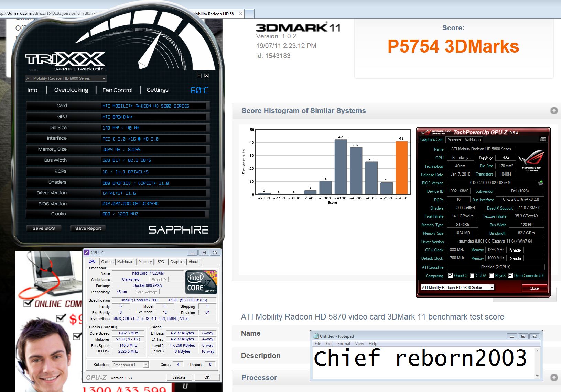Click the GPU-Z screenshot camera icon
561x392 pixels.
[x=543, y=139]
